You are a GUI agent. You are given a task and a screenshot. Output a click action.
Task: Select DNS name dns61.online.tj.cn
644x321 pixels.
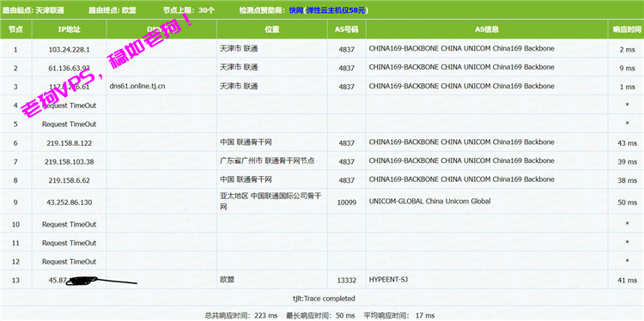point(137,86)
